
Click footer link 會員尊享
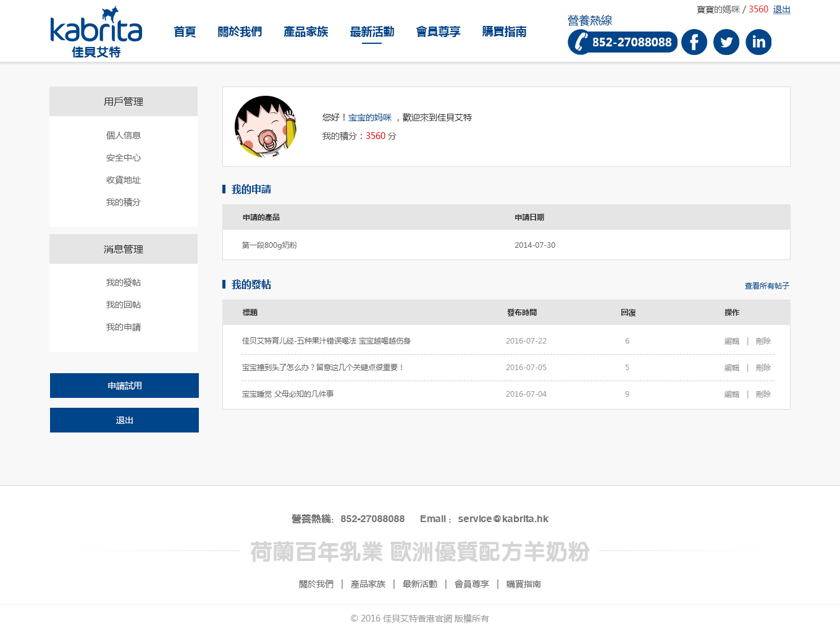pos(472,584)
